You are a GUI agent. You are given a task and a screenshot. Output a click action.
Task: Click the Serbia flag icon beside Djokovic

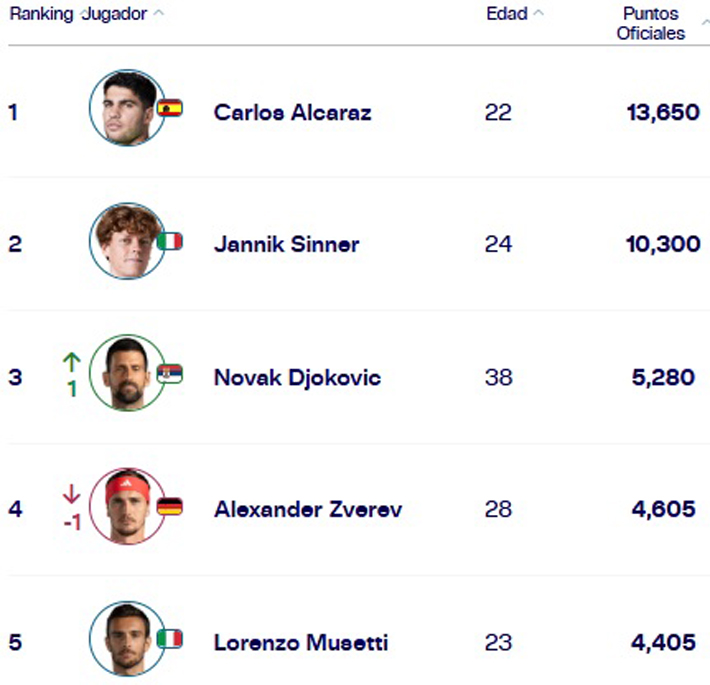point(170,373)
